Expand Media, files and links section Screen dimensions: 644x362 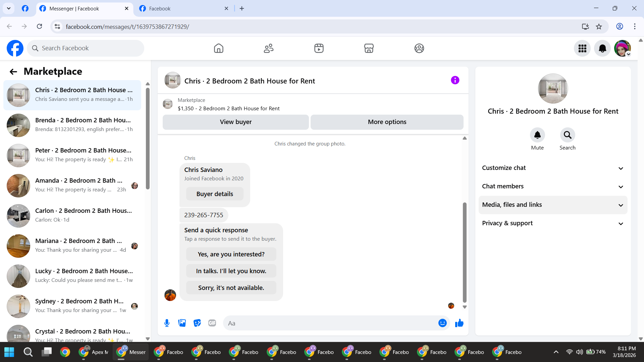tap(553, 205)
